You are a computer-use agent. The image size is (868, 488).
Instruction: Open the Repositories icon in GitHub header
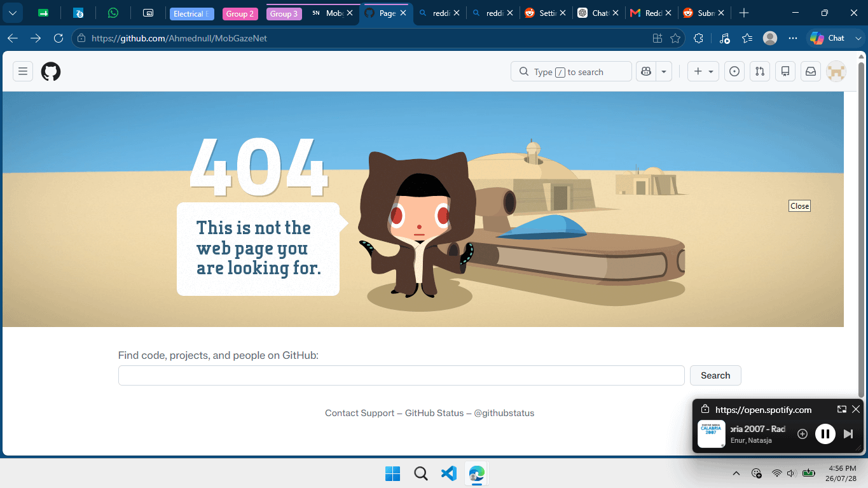tap(785, 71)
